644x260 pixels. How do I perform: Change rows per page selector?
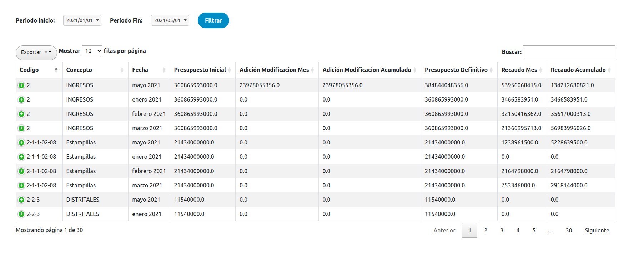(x=92, y=51)
